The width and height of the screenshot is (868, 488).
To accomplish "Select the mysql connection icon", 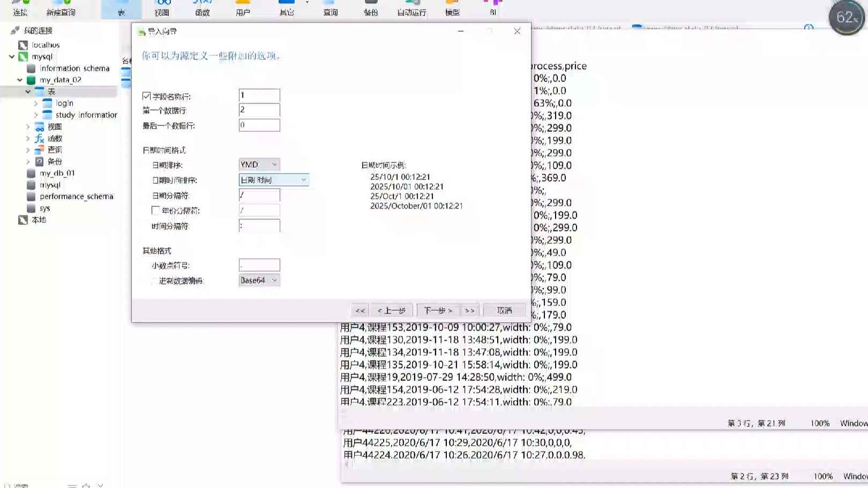I will [x=23, y=57].
